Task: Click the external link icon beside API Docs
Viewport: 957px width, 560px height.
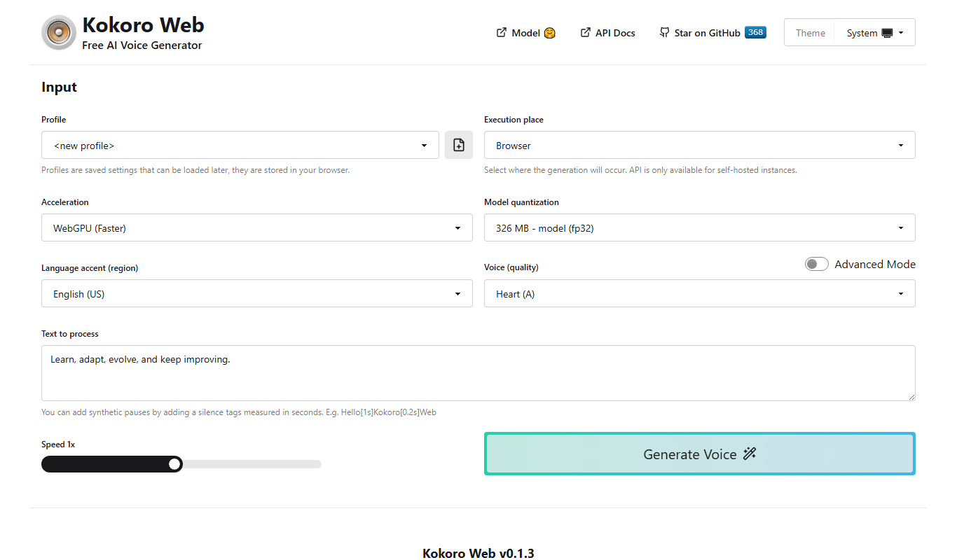Action: point(585,32)
